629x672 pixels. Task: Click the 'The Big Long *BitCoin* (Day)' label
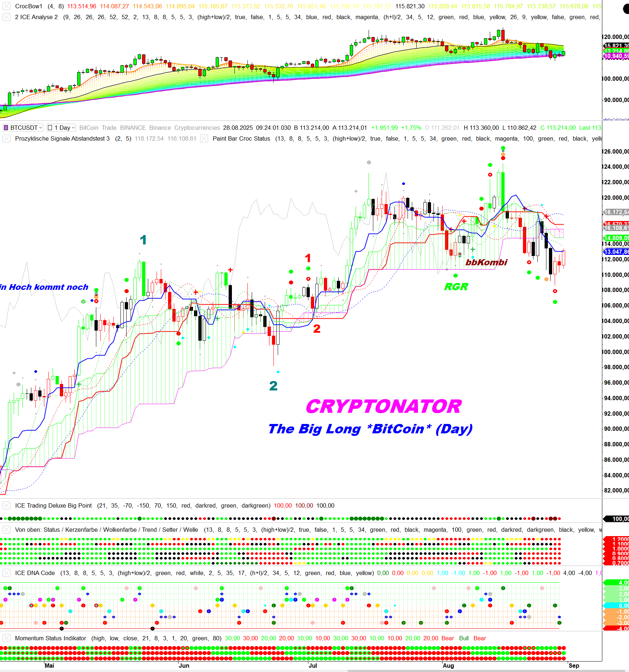[x=370, y=429]
